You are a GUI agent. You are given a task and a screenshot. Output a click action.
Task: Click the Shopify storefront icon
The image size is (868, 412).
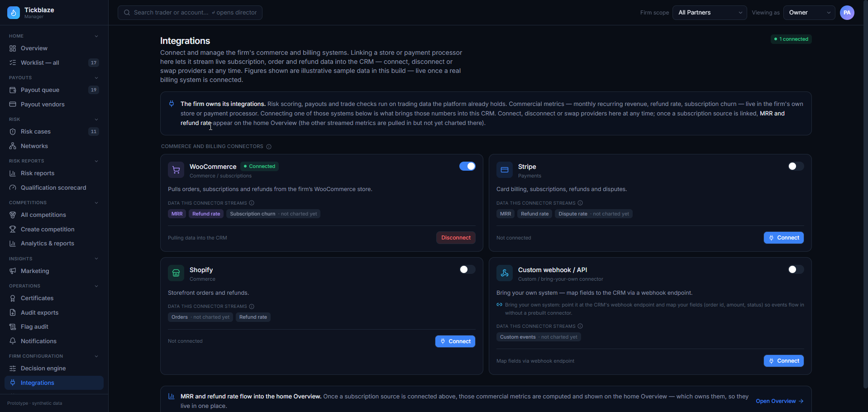[x=176, y=273]
